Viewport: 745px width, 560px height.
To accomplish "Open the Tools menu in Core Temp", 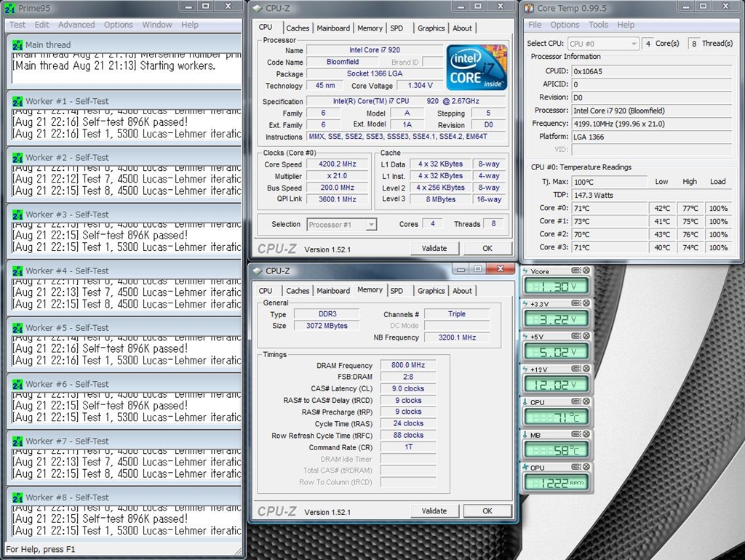I will (x=598, y=25).
